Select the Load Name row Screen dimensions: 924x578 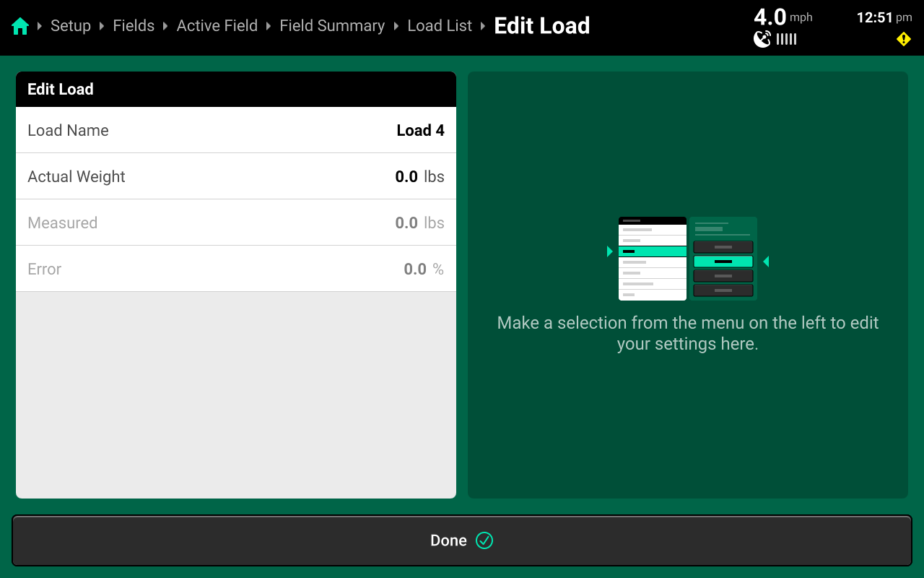[x=236, y=130]
